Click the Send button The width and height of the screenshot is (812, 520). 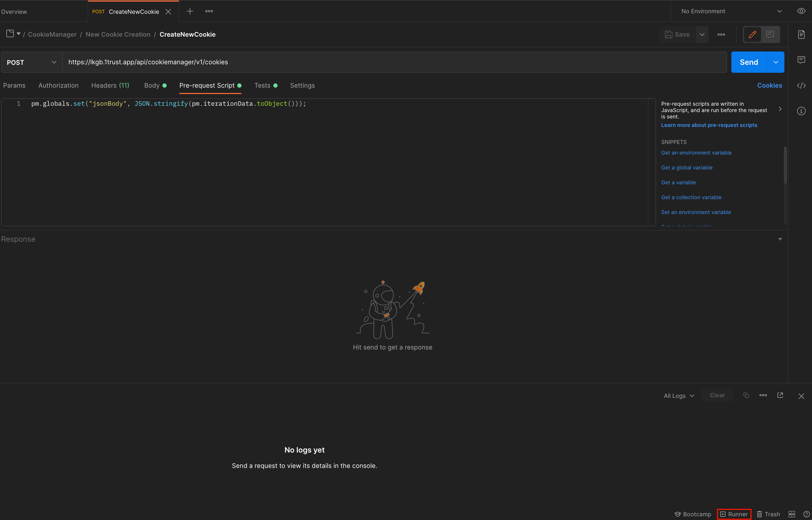click(x=749, y=62)
